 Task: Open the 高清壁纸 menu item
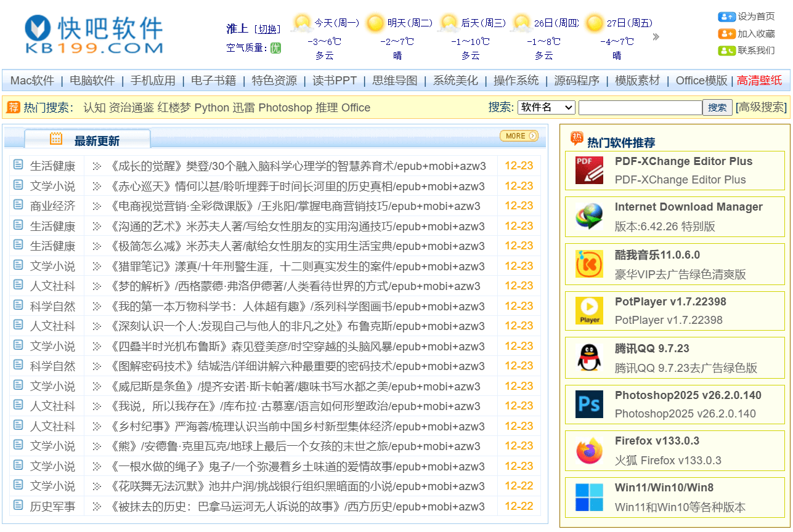tap(759, 81)
